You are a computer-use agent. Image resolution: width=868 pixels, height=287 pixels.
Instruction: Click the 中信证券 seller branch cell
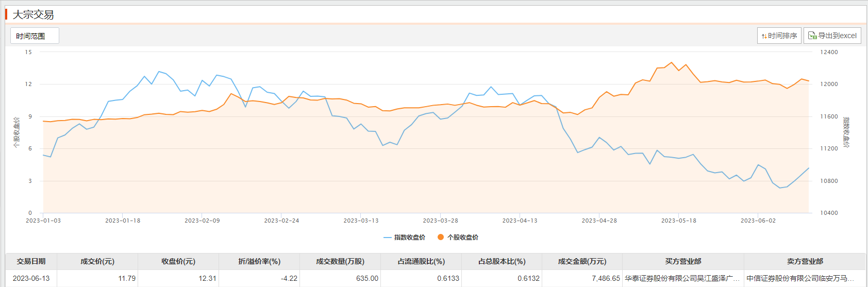[805, 278]
